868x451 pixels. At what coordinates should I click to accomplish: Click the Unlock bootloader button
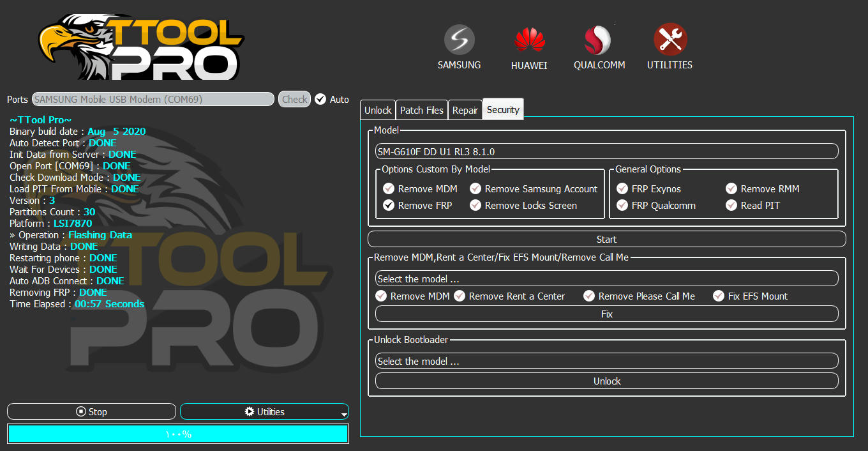click(606, 381)
